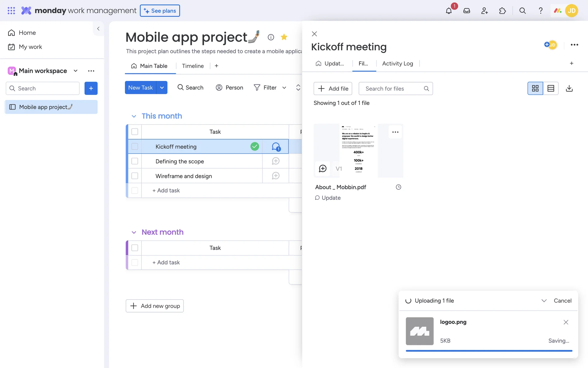
Task: Click the star to unfavorite the board
Action: click(284, 37)
